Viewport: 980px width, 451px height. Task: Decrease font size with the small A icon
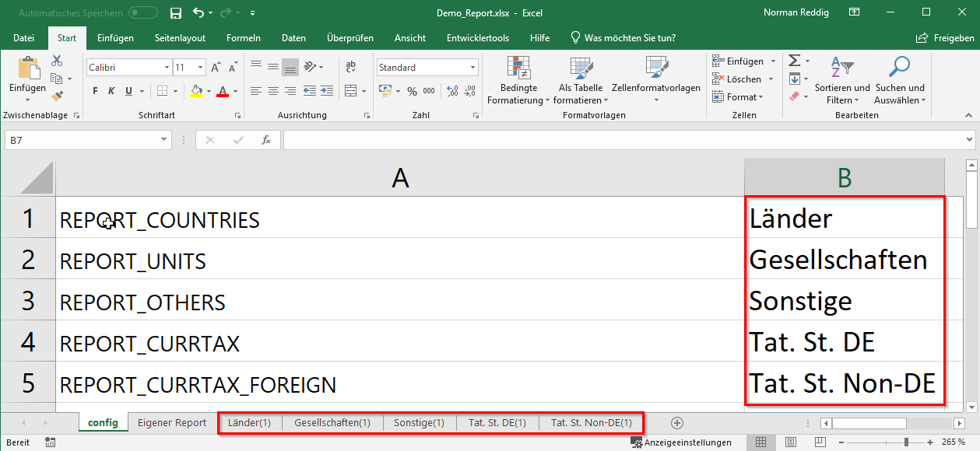click(232, 68)
